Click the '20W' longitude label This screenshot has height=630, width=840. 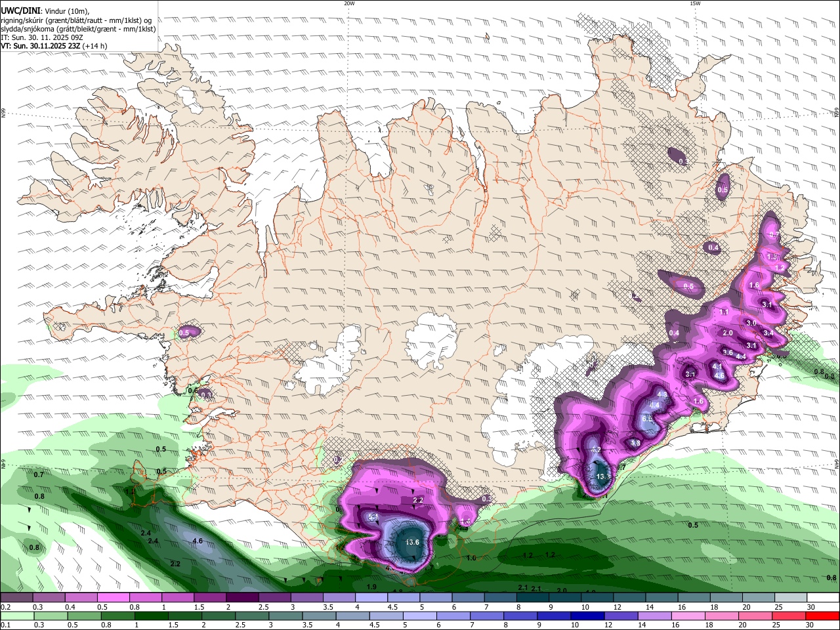[349, 3]
